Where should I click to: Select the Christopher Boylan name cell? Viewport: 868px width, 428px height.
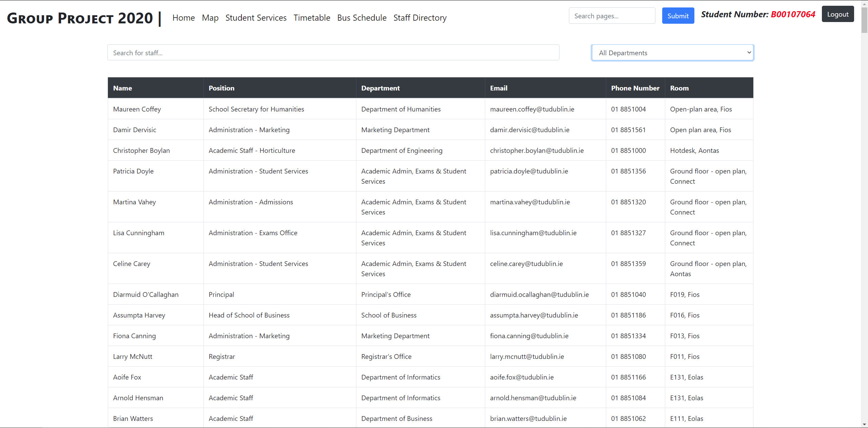[x=156, y=150]
